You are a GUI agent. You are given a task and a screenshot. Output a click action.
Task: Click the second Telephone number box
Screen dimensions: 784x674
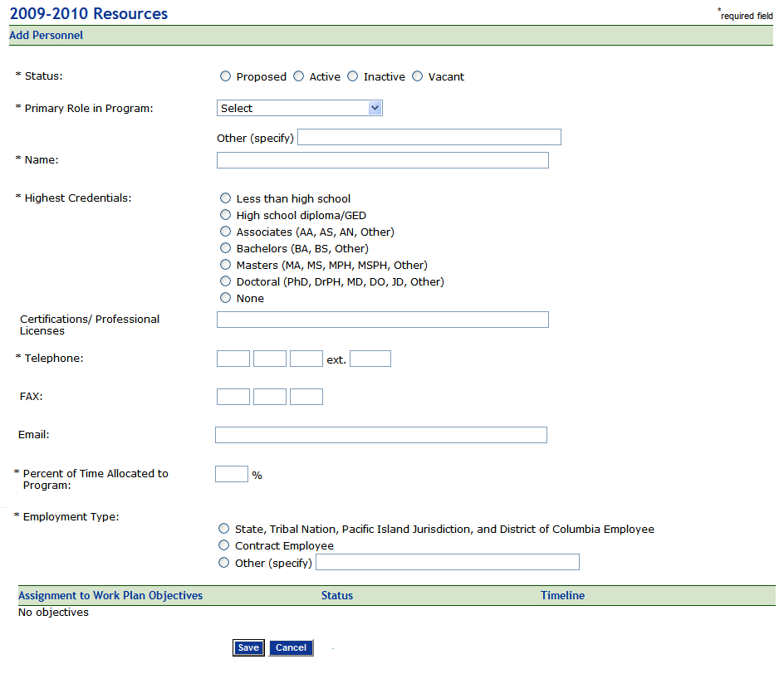pos(269,359)
